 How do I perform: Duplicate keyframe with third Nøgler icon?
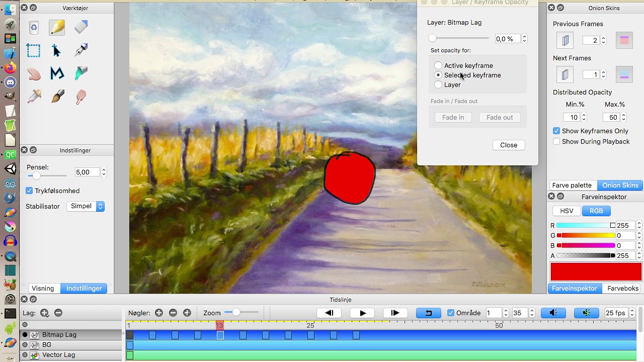click(x=187, y=313)
